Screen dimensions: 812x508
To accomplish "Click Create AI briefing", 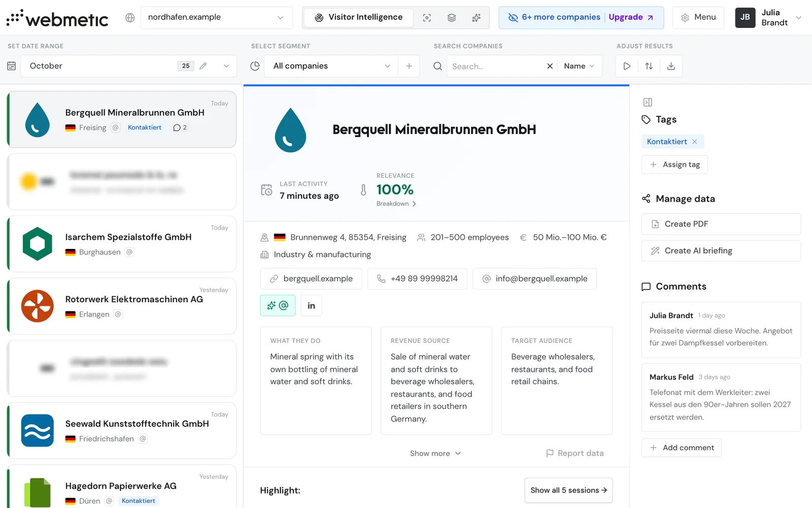I will point(721,251).
